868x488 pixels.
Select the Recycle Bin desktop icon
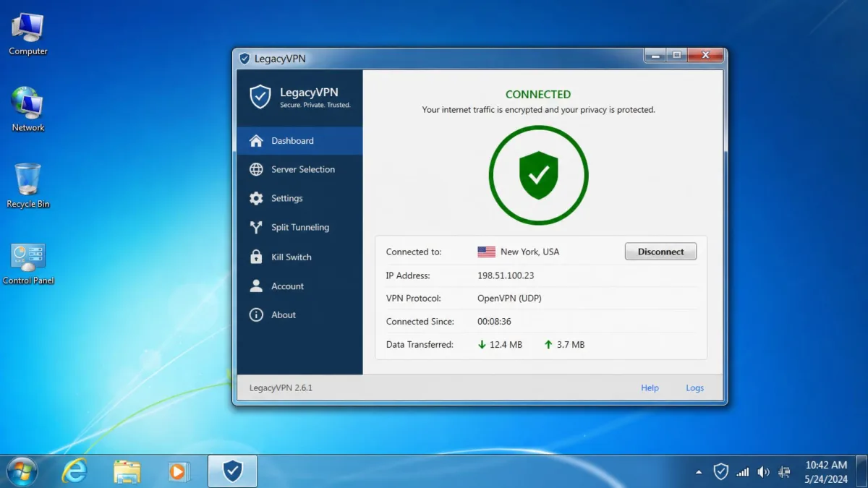point(28,186)
